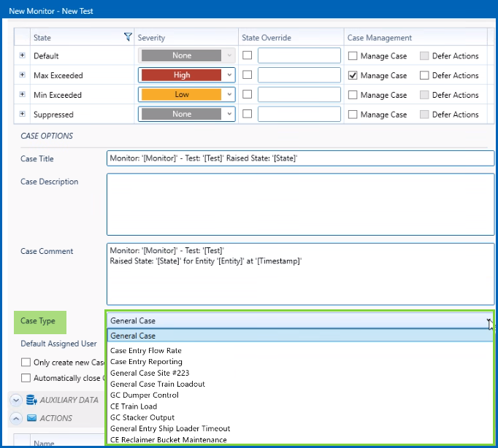Uncheck Manage Case for Max Exceeded
This screenshot has width=498, height=448.
point(353,75)
